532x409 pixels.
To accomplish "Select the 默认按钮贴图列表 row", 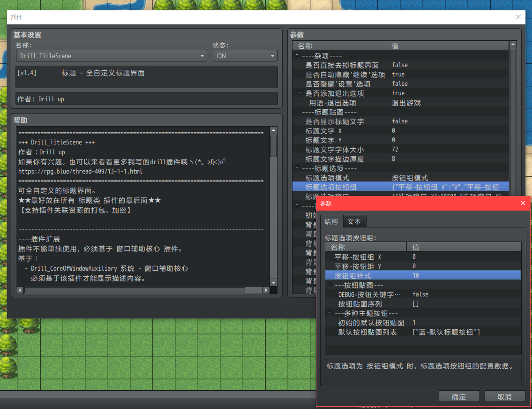I will click(x=423, y=332).
